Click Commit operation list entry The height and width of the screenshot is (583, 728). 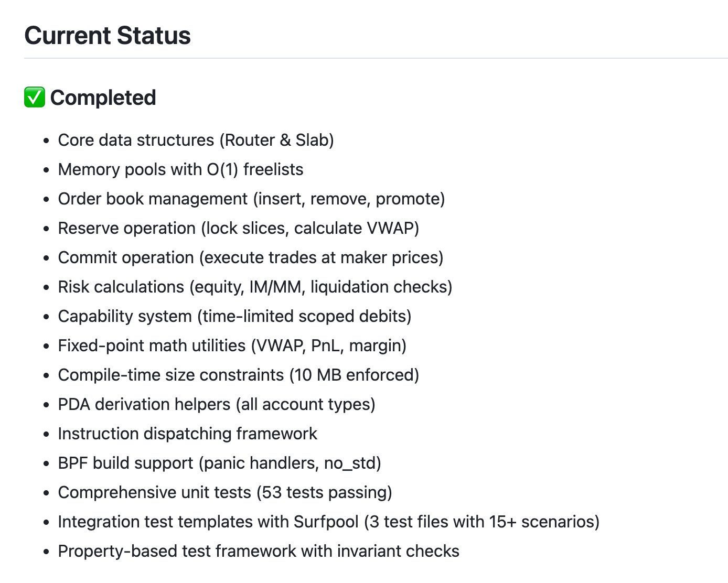pyautogui.click(x=250, y=257)
